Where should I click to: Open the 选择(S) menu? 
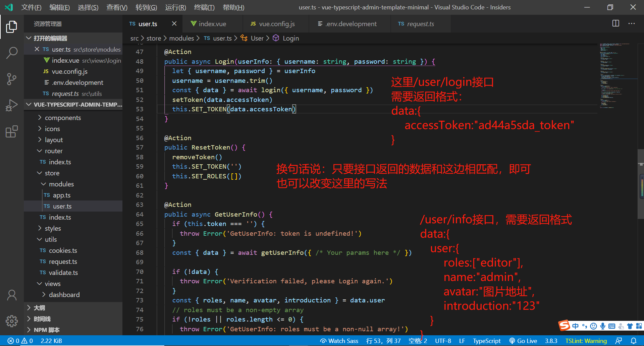tap(88, 7)
